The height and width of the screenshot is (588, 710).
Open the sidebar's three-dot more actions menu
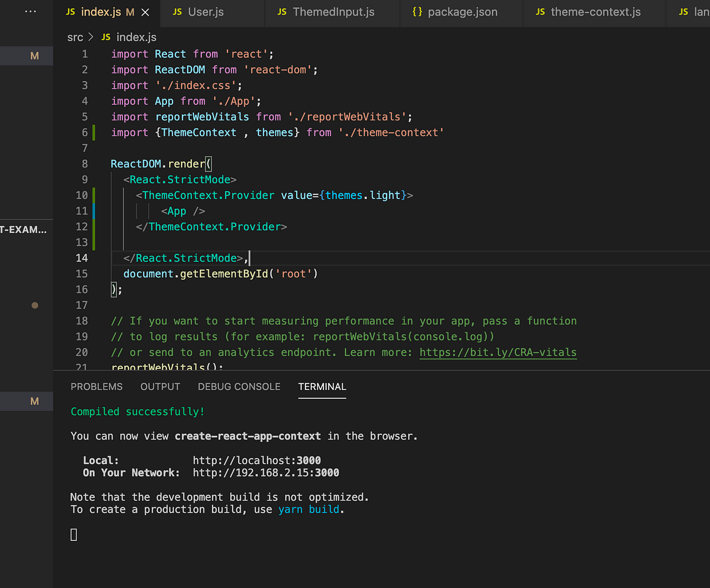pyautogui.click(x=31, y=11)
